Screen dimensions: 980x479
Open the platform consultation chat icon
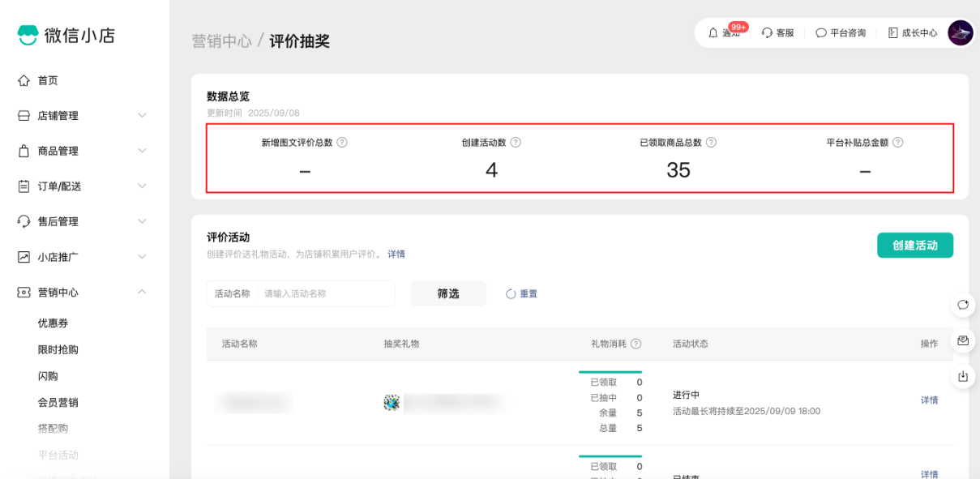tap(821, 33)
